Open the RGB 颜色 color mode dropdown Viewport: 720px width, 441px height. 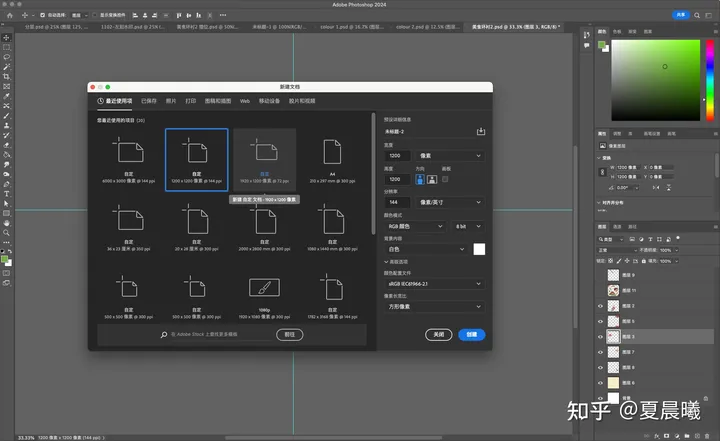tap(415, 226)
